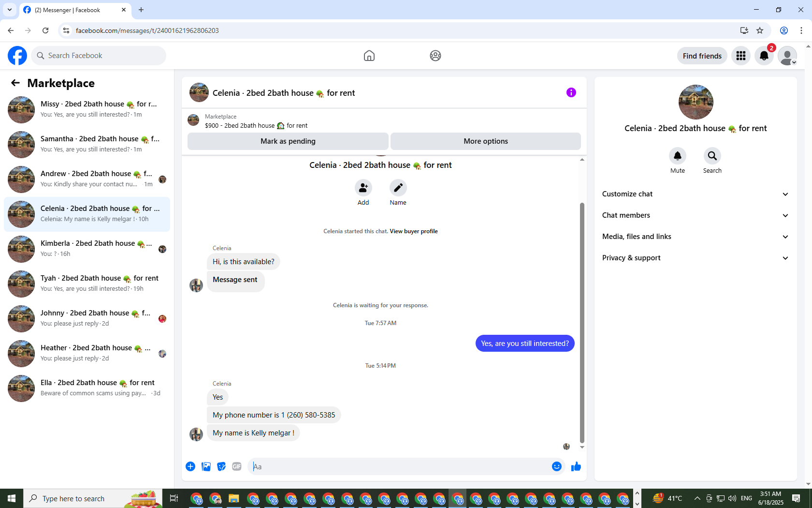Expand Chat members section
The image size is (812, 508).
tap(696, 215)
